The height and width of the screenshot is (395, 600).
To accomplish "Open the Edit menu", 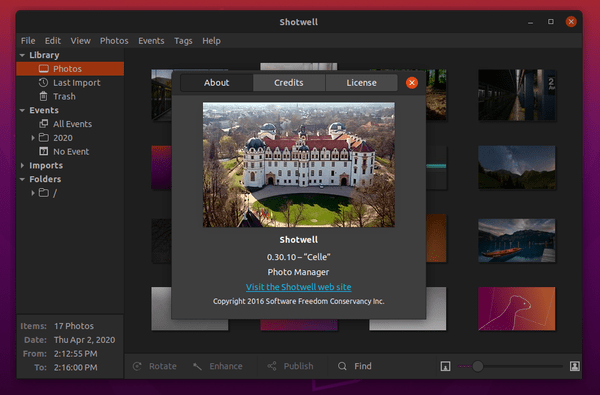I will (53, 41).
